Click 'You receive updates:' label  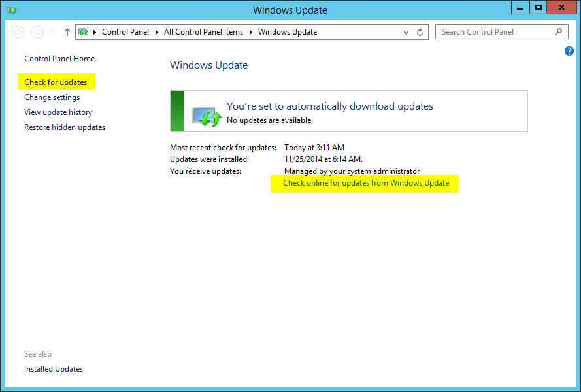click(x=205, y=171)
